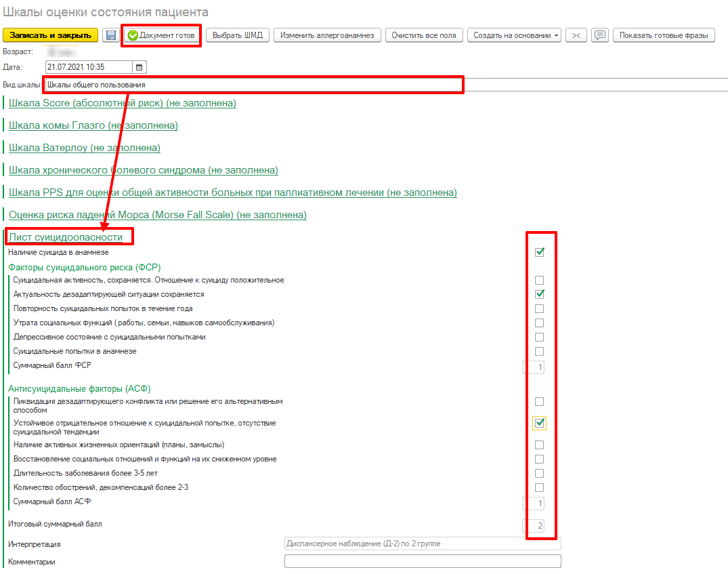
Task: Click 'Очистить все поля' button
Action: click(424, 35)
